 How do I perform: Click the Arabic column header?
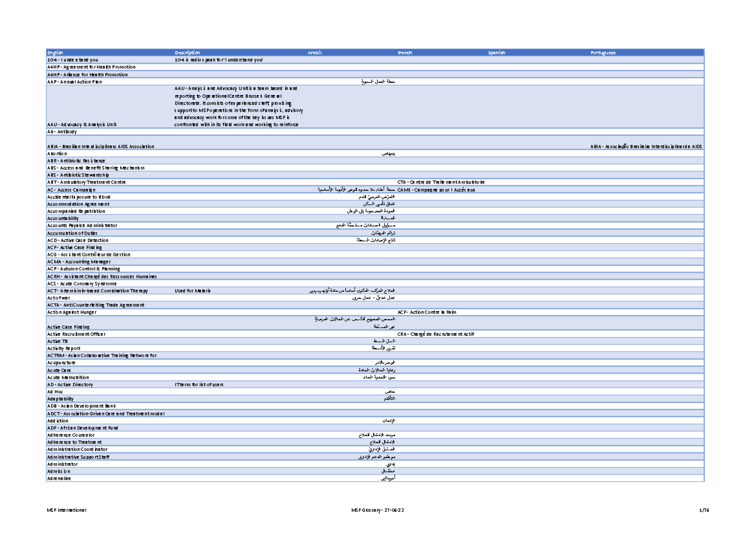click(x=315, y=53)
